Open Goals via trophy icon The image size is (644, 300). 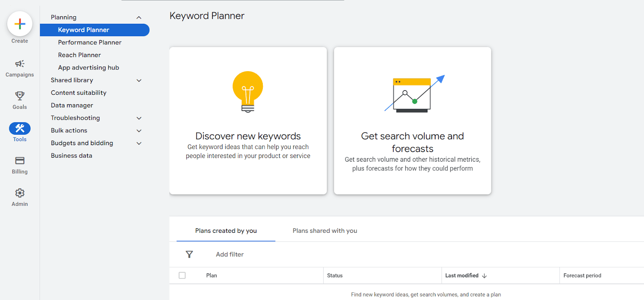(20, 96)
